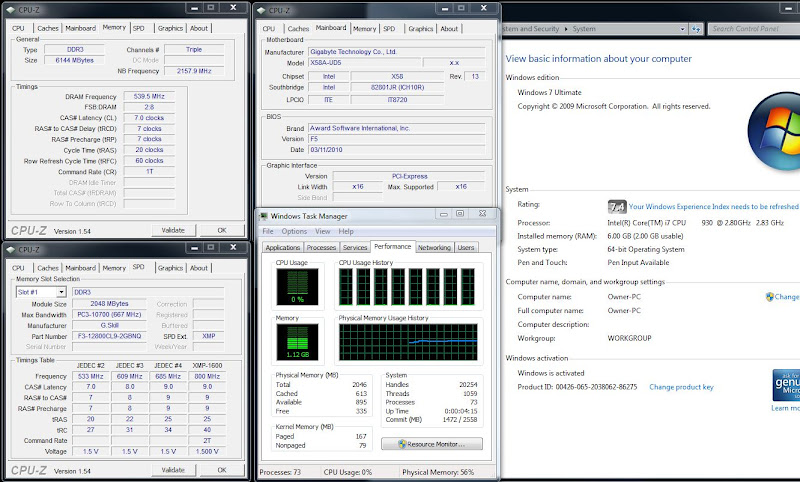Viewport: 800px width, 482px height.
Task: Open the Options menu in Task Manager
Action: point(293,231)
